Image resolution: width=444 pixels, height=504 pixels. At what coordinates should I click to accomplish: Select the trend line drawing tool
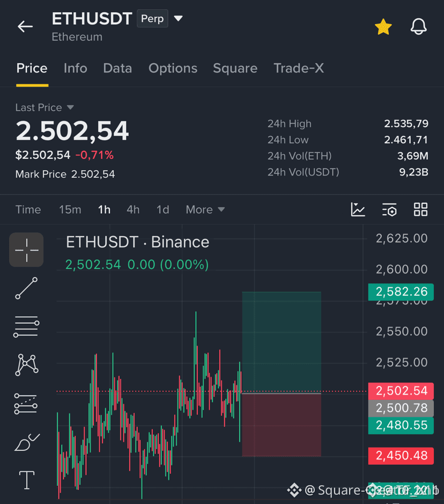pos(26,288)
